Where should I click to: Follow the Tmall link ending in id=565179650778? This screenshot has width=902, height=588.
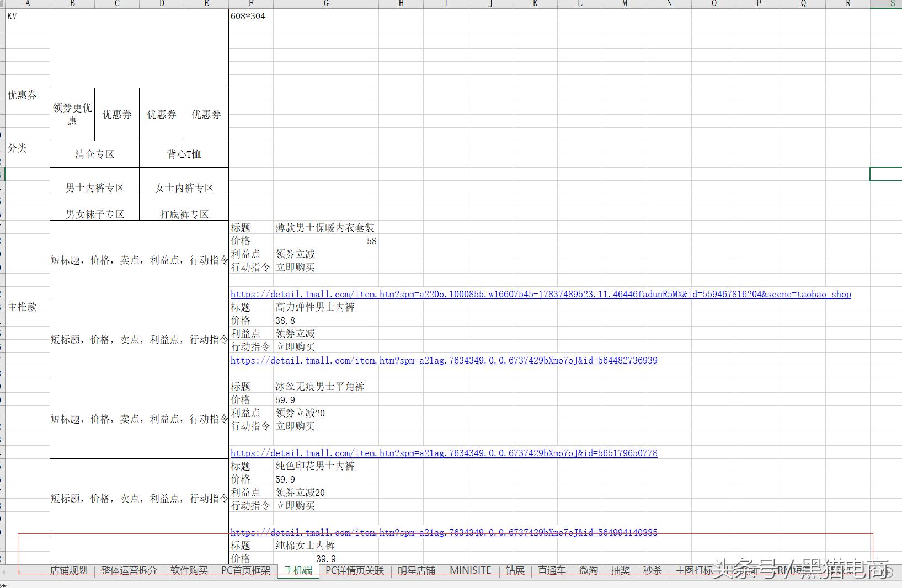click(444, 453)
